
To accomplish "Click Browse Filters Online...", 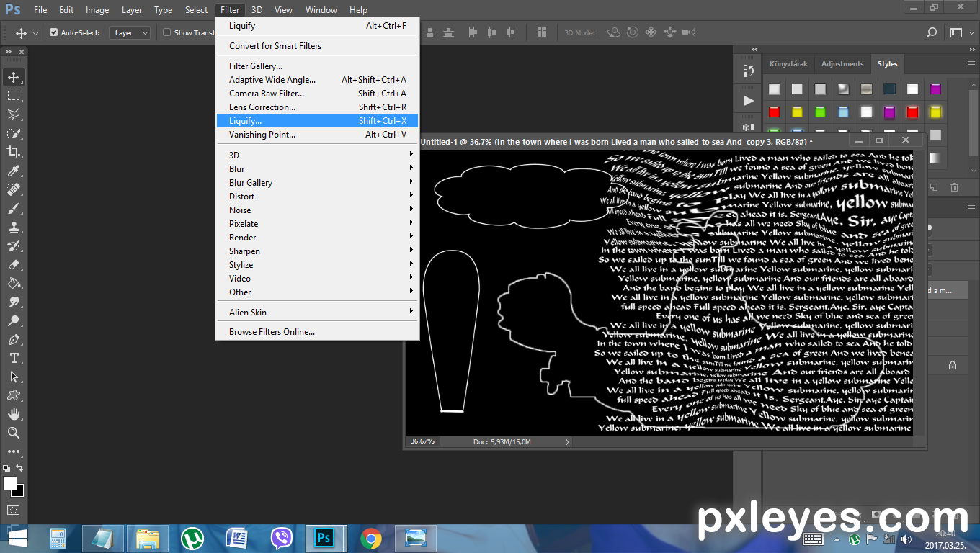I will [x=317, y=331].
